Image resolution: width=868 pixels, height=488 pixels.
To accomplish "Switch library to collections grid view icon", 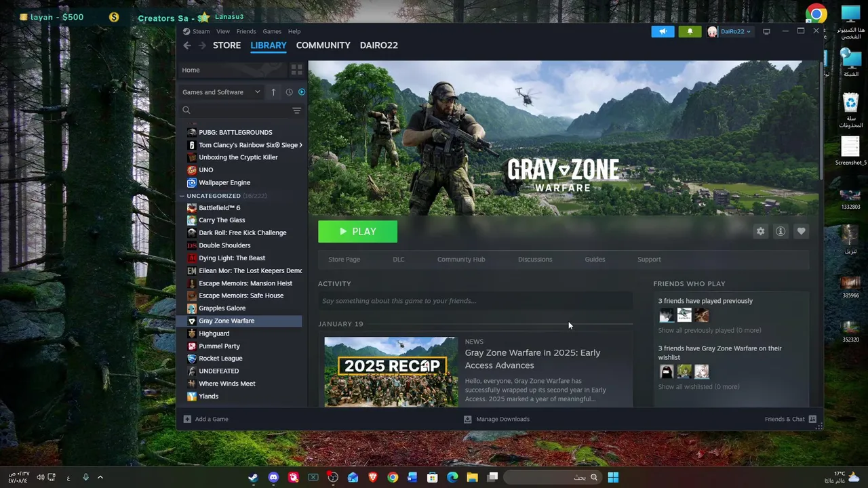I will [296, 70].
